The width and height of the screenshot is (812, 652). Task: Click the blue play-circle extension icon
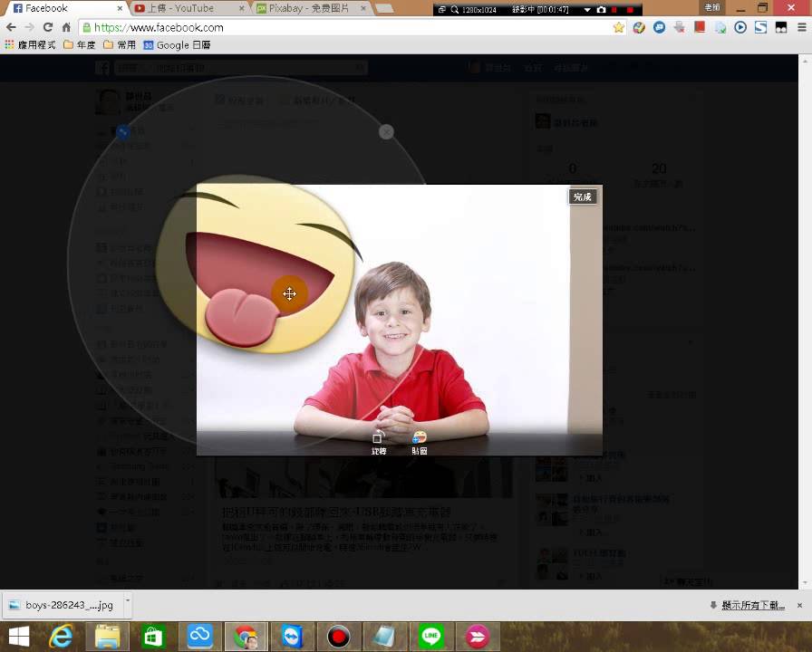point(740,27)
